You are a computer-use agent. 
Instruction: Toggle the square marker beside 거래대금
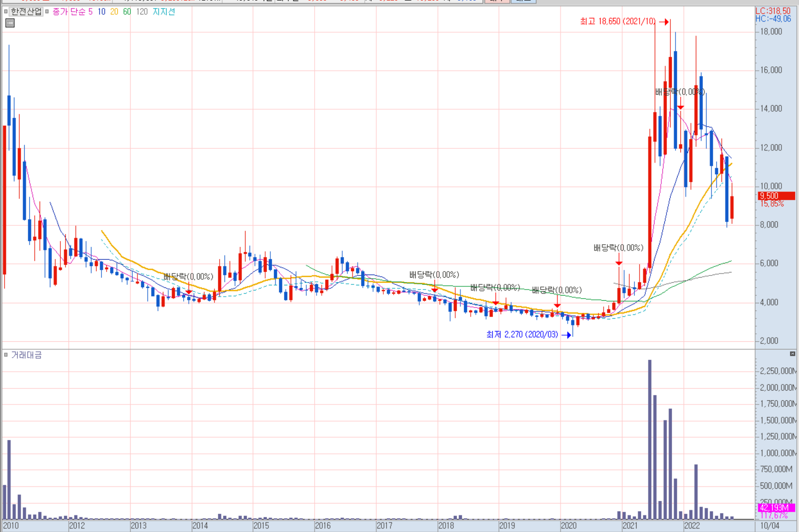point(6,355)
